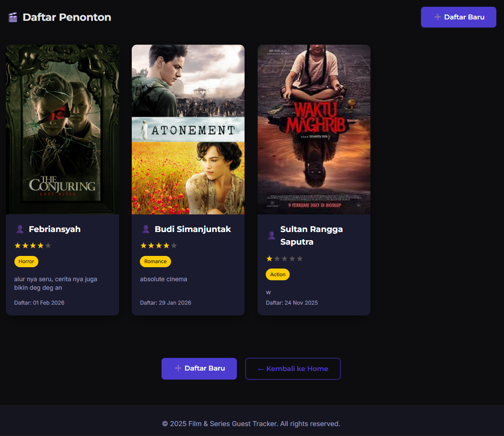The width and height of the screenshot is (504, 436).
Task: Follow the Kembali ke Home link
Action: pos(293,369)
